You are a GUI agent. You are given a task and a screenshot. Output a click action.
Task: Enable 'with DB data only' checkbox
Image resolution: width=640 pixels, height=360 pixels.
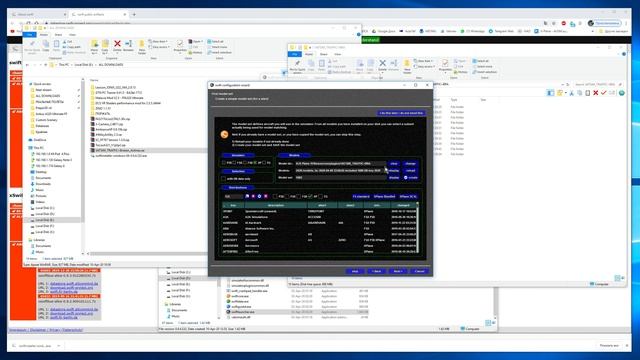pyautogui.click(x=224, y=178)
